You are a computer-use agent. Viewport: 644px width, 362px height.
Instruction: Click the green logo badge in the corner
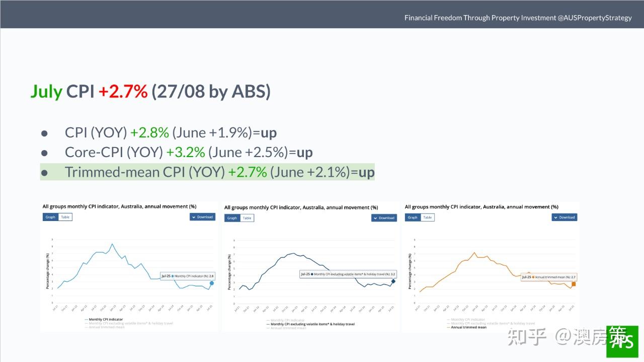[622, 341]
